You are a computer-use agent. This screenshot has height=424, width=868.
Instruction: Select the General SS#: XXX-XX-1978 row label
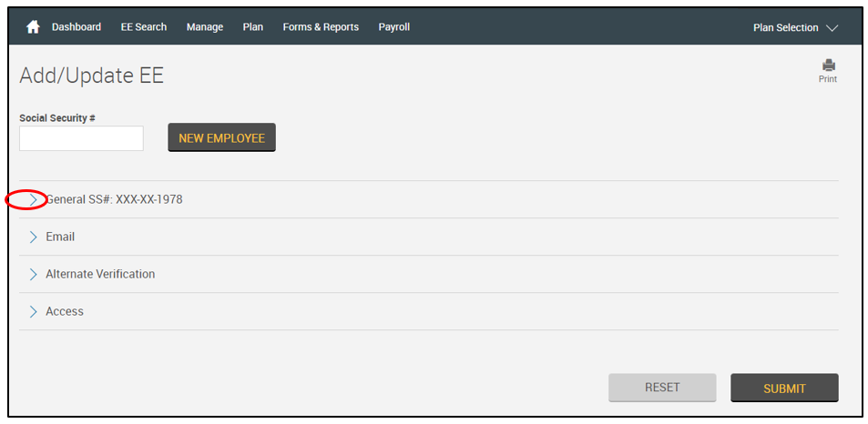coord(114,199)
